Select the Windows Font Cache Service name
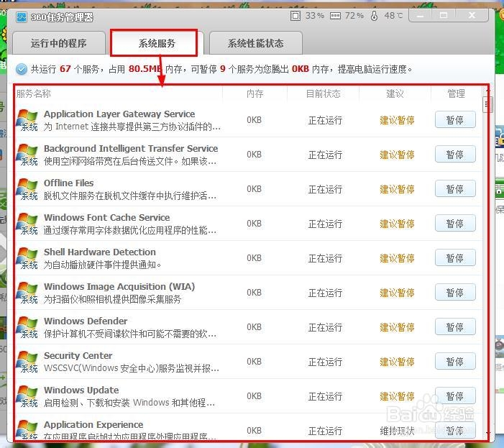This screenshot has width=504, height=448. click(x=106, y=218)
